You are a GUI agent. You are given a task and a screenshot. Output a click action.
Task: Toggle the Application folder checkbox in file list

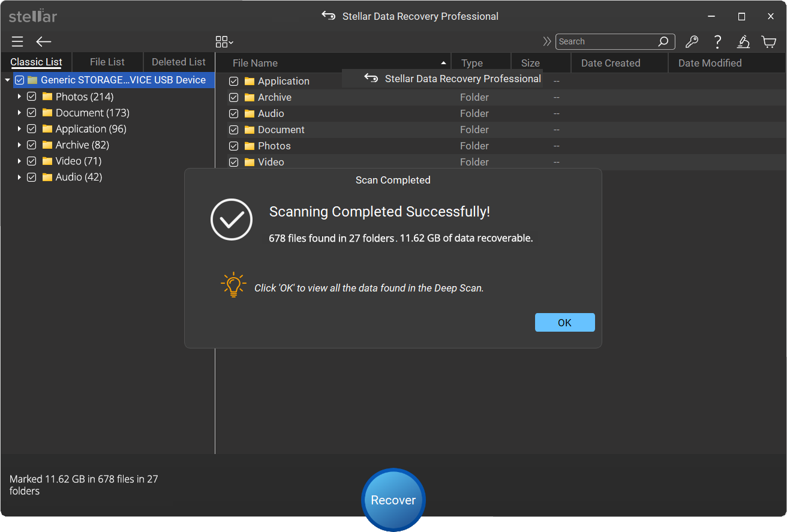[x=234, y=82]
